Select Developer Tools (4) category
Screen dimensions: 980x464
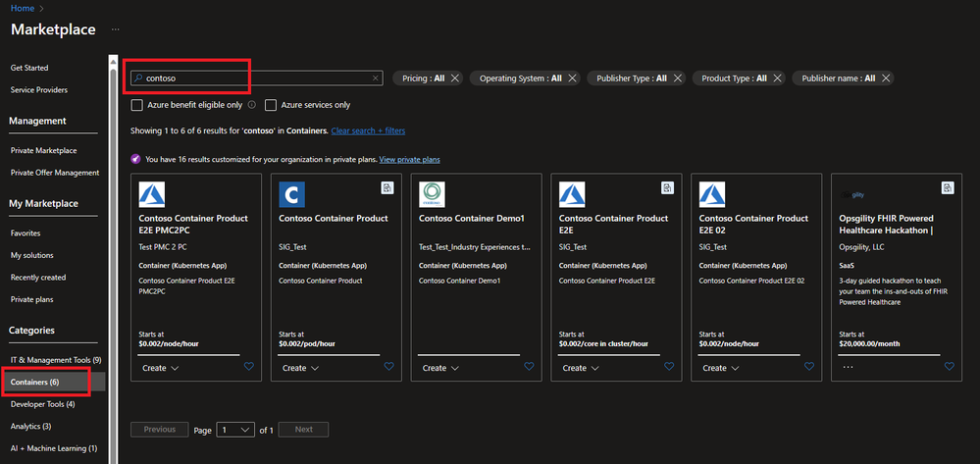coord(42,404)
